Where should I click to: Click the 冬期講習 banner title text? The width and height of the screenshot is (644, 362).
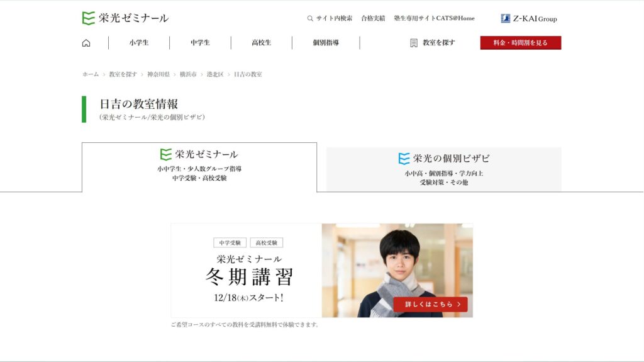tap(249, 277)
